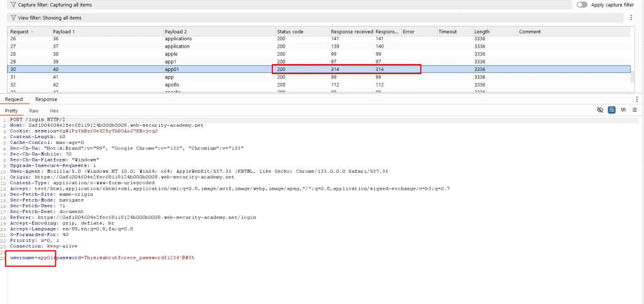This screenshot has height=304, width=644.
Task: Switch to the Response tab
Action: coord(46,99)
